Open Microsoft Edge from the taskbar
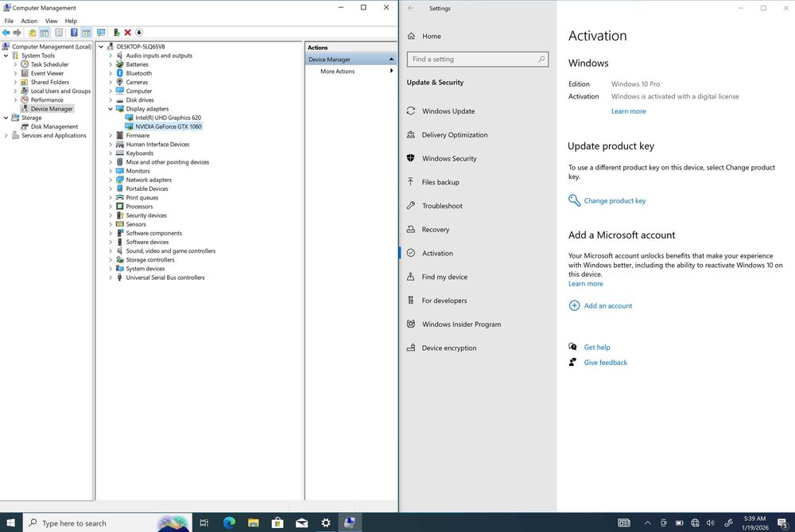Screen dimensions: 795x532 point(229,522)
